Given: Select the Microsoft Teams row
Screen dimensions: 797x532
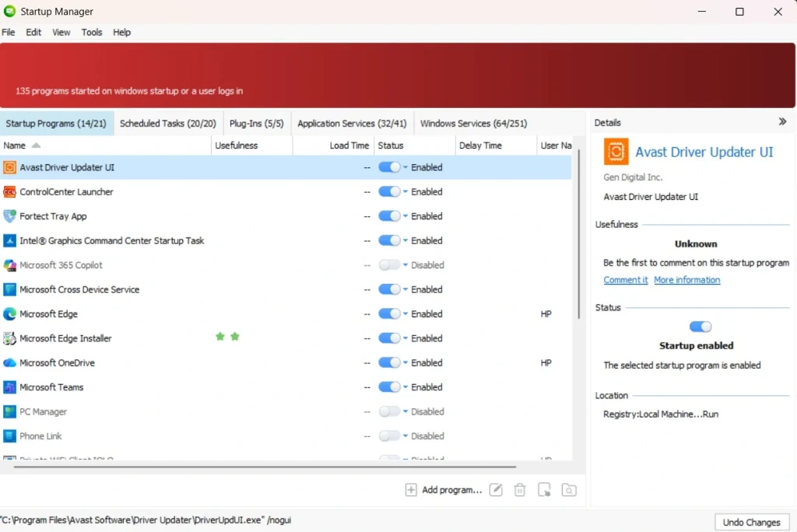Looking at the screenshot, I should pyautogui.click(x=286, y=387).
